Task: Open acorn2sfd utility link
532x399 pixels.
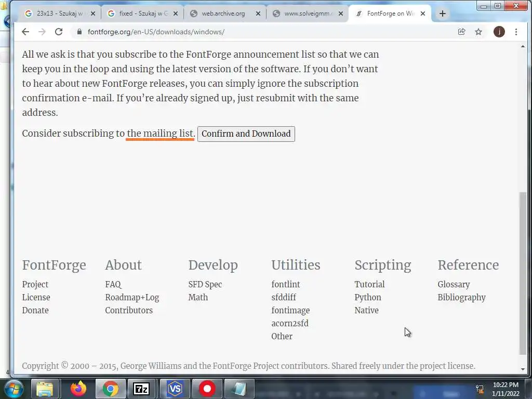Action: pyautogui.click(x=290, y=323)
